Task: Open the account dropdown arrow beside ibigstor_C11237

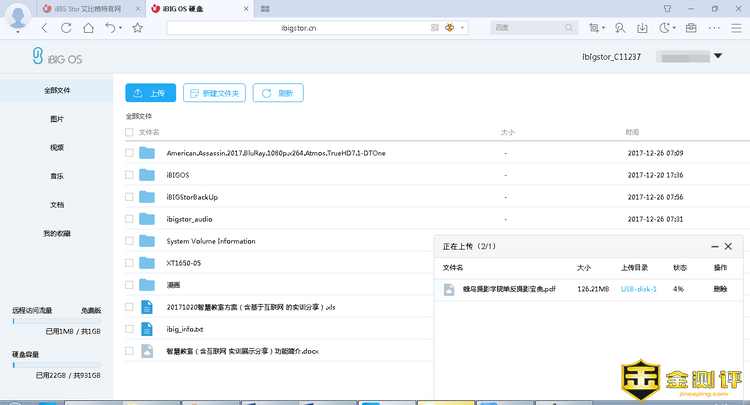Action: [717, 57]
